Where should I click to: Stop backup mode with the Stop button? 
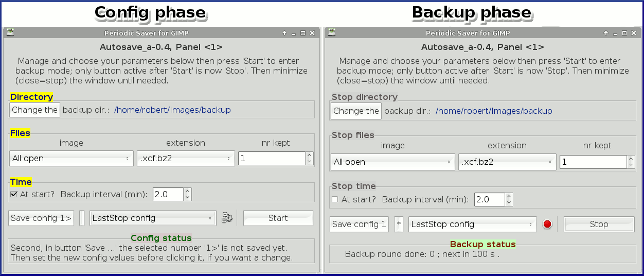point(599,224)
